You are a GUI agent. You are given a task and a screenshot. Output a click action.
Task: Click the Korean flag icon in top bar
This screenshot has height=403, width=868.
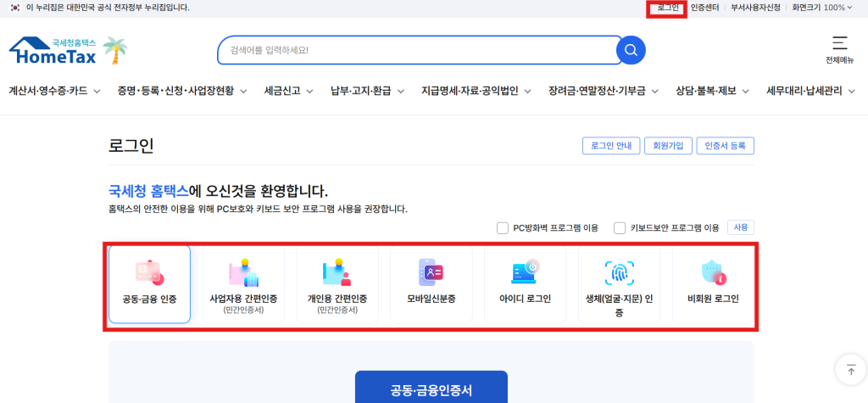pyautogui.click(x=15, y=8)
